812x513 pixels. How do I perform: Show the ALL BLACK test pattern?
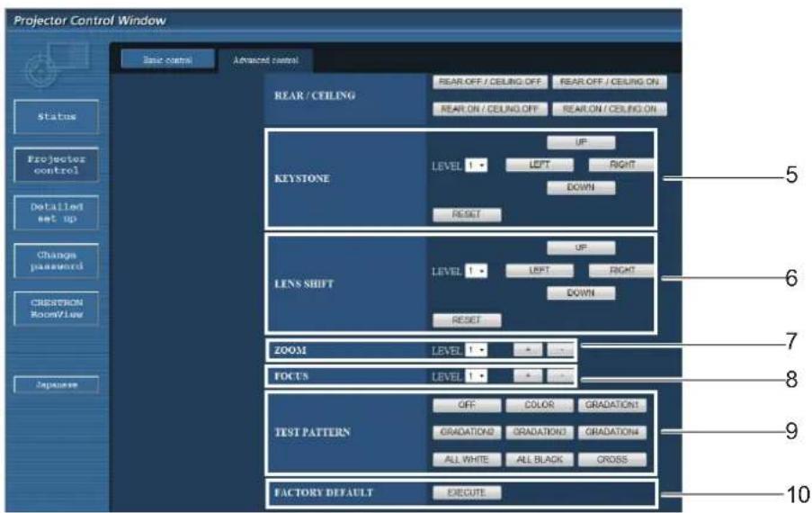[540, 460]
